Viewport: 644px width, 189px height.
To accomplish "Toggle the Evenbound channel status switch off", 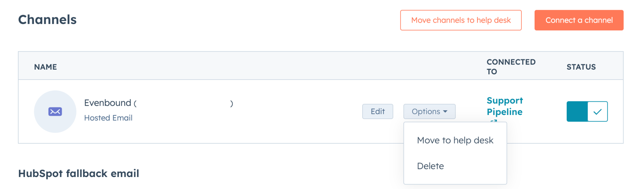I will 587,112.
